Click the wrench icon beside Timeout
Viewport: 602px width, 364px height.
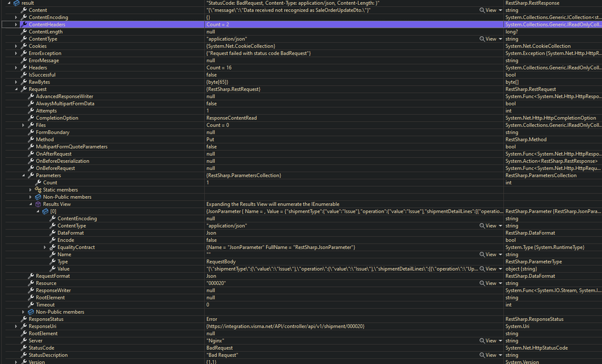(31, 305)
